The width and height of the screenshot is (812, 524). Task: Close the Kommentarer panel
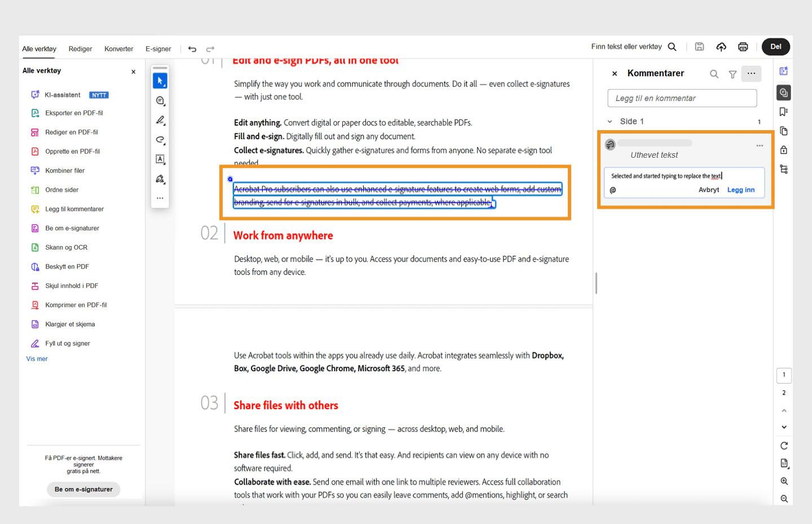[x=615, y=74]
